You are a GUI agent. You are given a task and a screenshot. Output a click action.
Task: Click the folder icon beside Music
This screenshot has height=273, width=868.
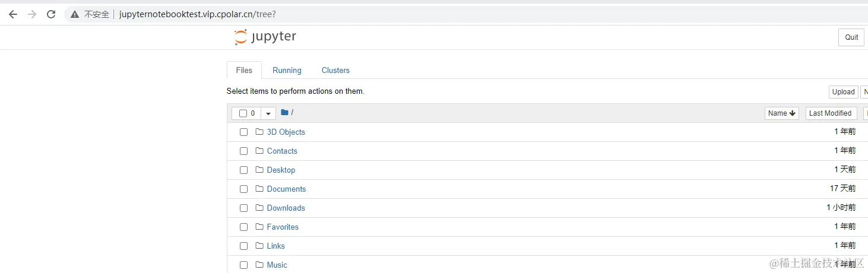pyautogui.click(x=259, y=265)
